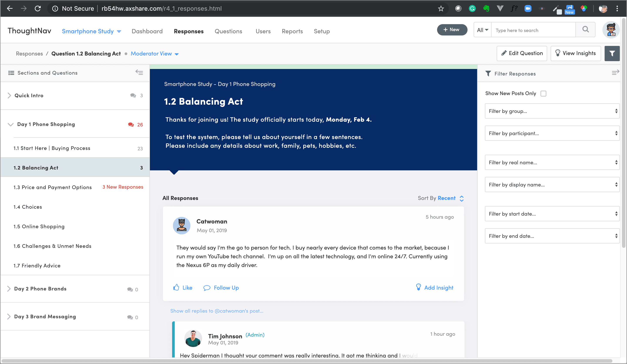Click the Edit Question button
This screenshot has width=627, height=364.
[522, 54]
